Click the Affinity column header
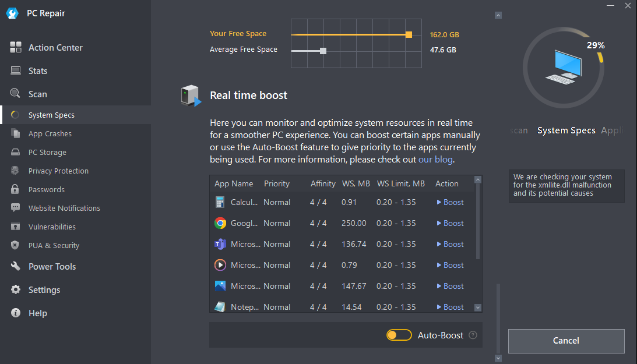Screen dimensions: 637x364 click(x=323, y=184)
